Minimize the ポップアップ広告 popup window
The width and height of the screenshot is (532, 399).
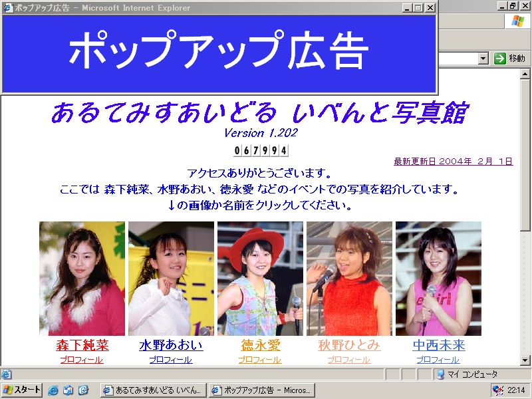click(x=408, y=7)
